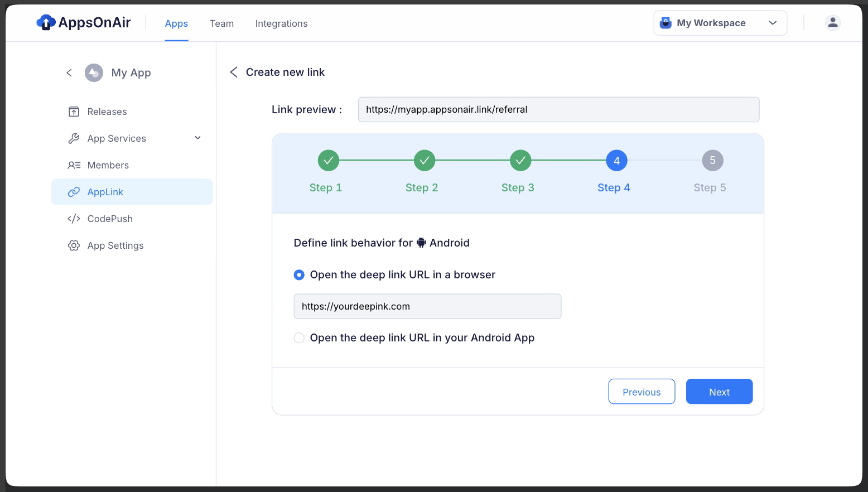Click the active Step 4 circle
Screen dimensions: 868x492
(x=616, y=161)
